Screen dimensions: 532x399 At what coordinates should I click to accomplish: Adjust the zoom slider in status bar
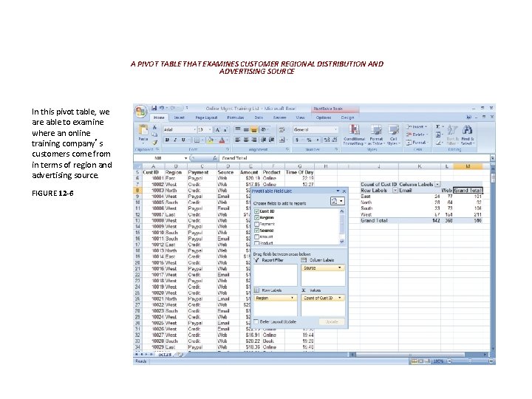(470, 361)
